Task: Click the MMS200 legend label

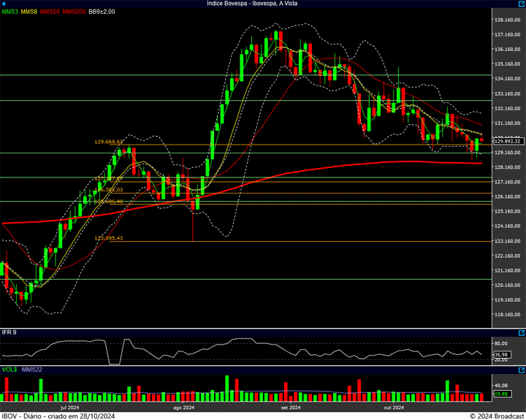Action: click(x=74, y=12)
